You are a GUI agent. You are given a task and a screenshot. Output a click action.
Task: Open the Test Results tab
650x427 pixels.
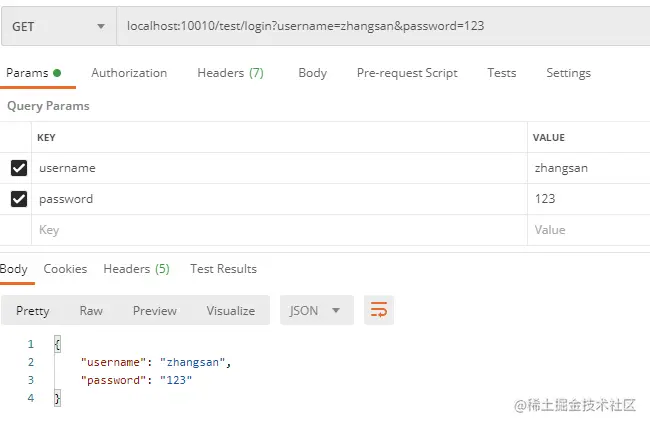click(223, 269)
